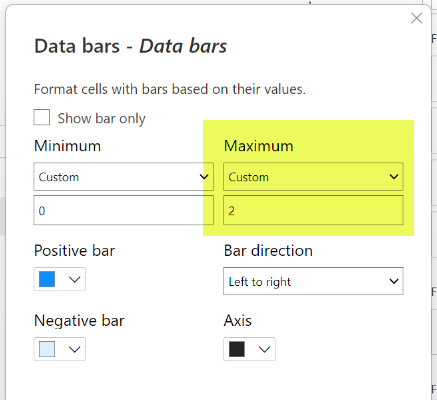Click the 'Show bar only' label text
Image resolution: width=437 pixels, height=400 pixels.
[101, 118]
